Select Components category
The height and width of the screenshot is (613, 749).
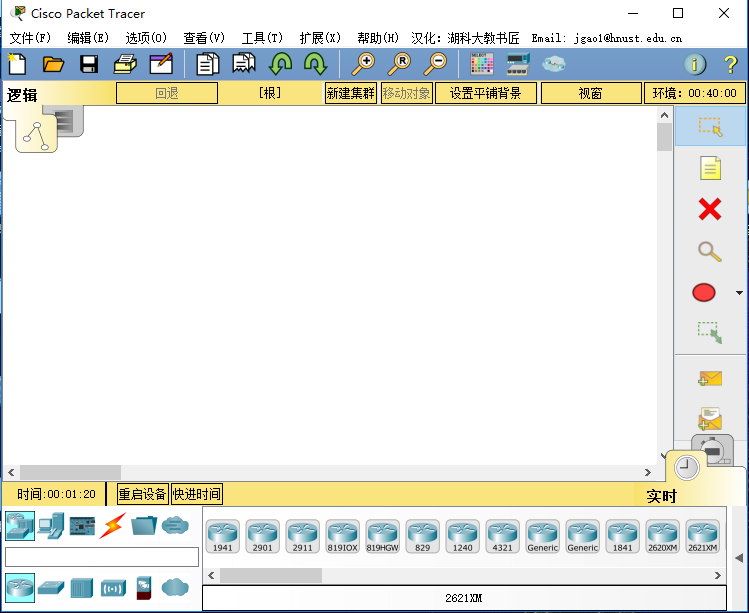[x=82, y=526]
